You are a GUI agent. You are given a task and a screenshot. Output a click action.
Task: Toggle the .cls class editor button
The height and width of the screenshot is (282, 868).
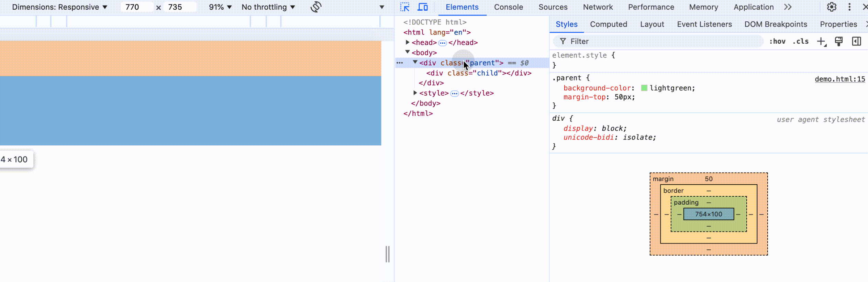[801, 41]
